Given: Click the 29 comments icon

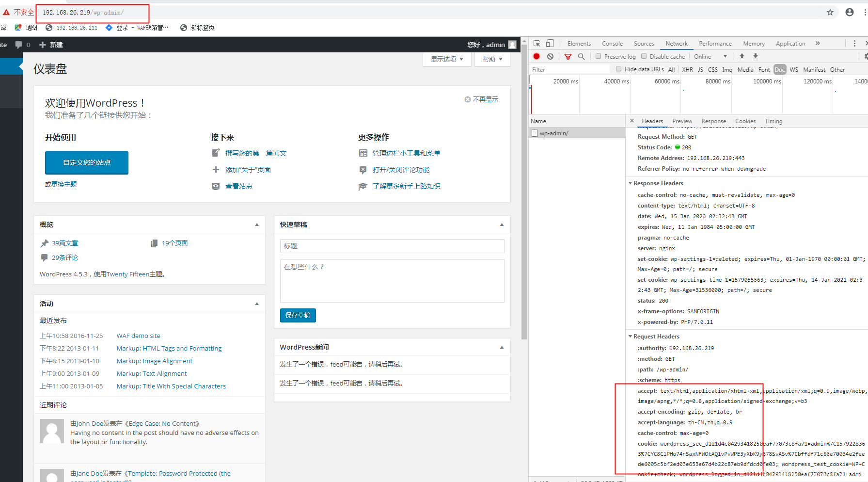Looking at the screenshot, I should tap(45, 258).
